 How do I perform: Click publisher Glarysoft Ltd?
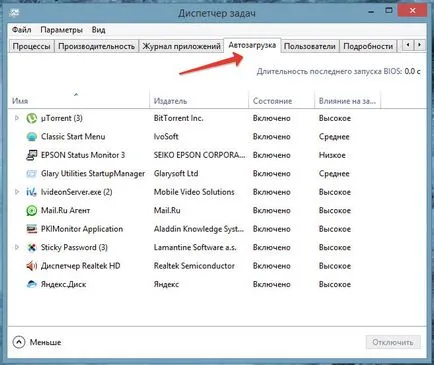(x=176, y=174)
